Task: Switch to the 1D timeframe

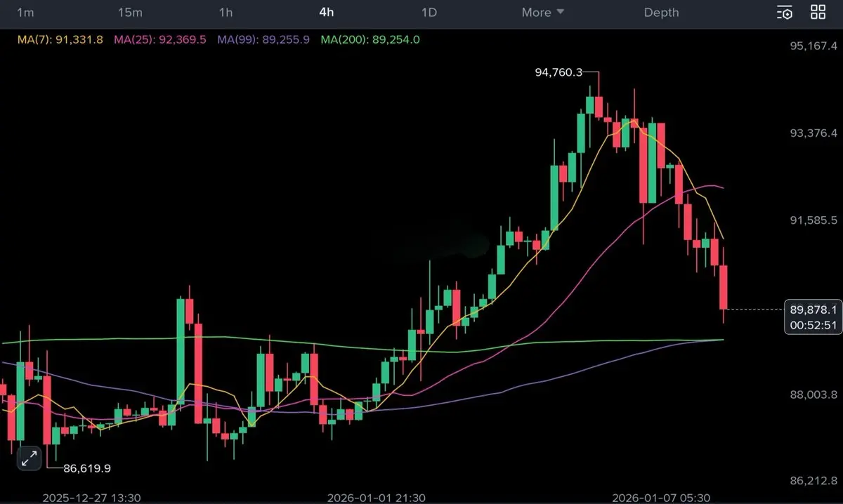Action: 429,12
